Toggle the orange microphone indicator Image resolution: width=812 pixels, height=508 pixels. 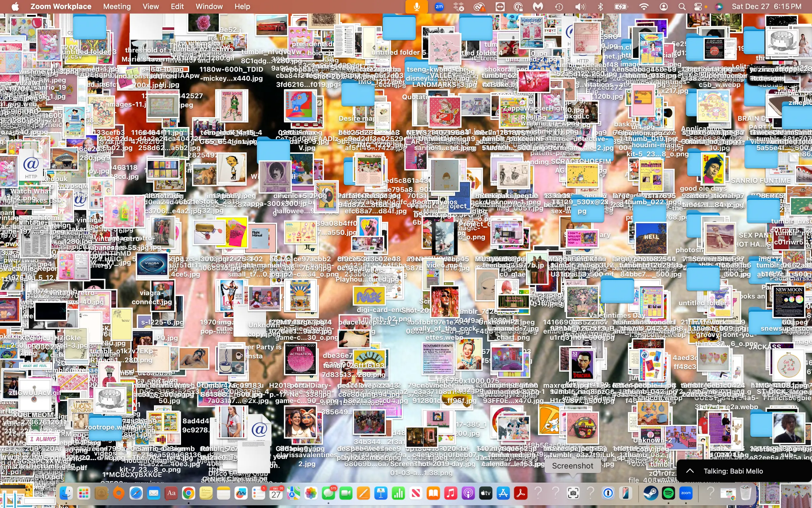pos(416,6)
